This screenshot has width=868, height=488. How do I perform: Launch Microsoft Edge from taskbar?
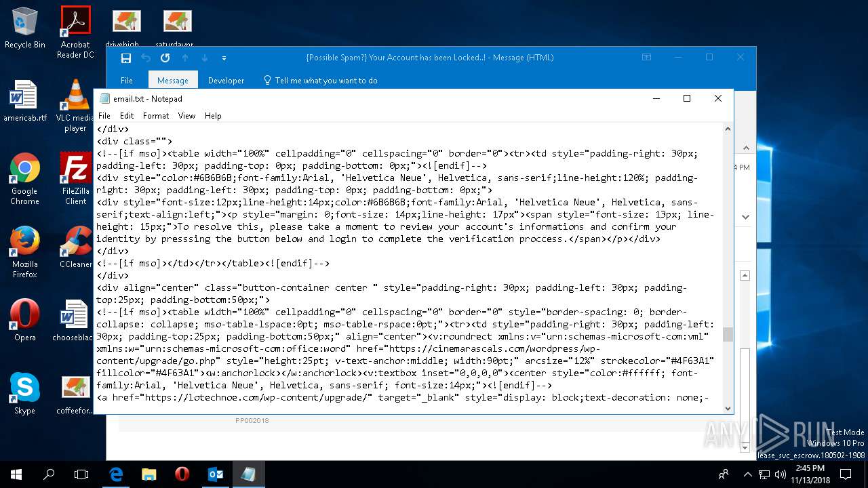pos(116,474)
